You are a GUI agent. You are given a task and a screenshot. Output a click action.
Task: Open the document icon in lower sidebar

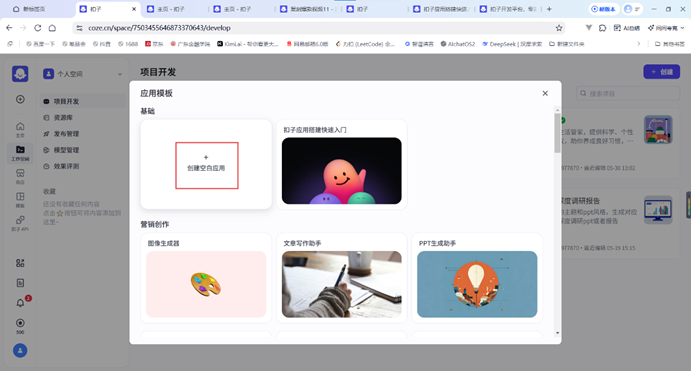pos(20,283)
